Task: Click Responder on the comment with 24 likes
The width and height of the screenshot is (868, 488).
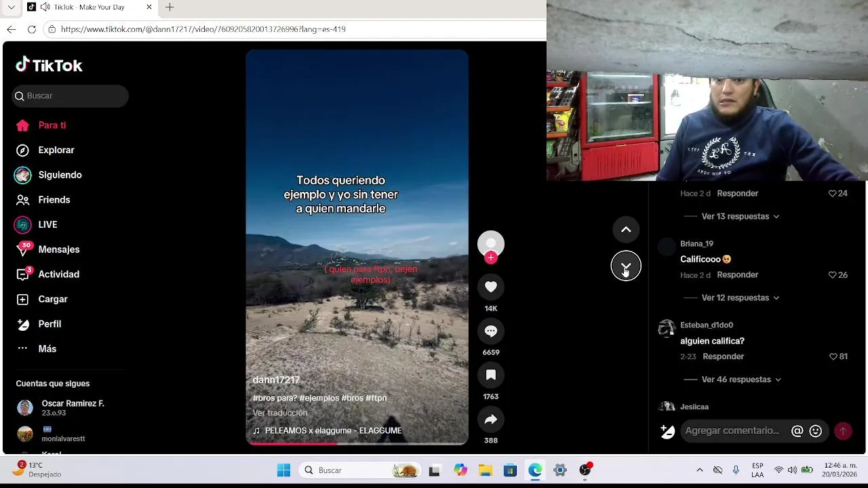Action: [x=737, y=193]
